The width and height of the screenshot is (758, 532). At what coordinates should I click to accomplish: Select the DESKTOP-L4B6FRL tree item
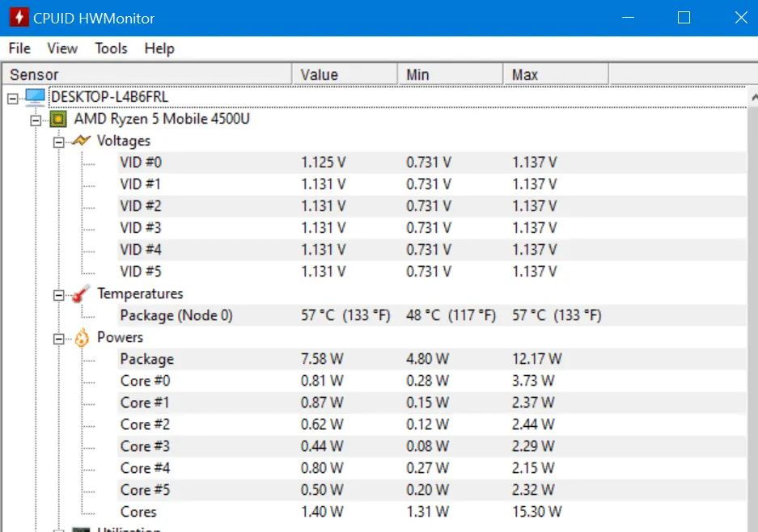pos(110,97)
